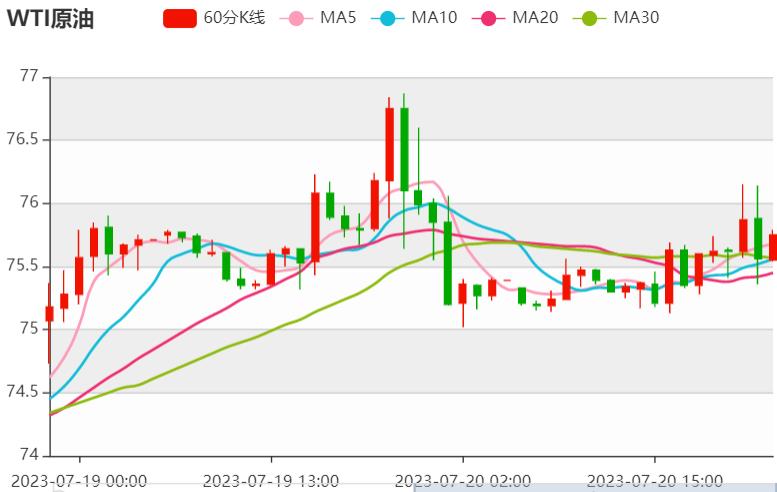Toggle the MA20 legend line
Image resolution: width=777 pixels, height=492 pixels.
pyautogui.click(x=515, y=18)
